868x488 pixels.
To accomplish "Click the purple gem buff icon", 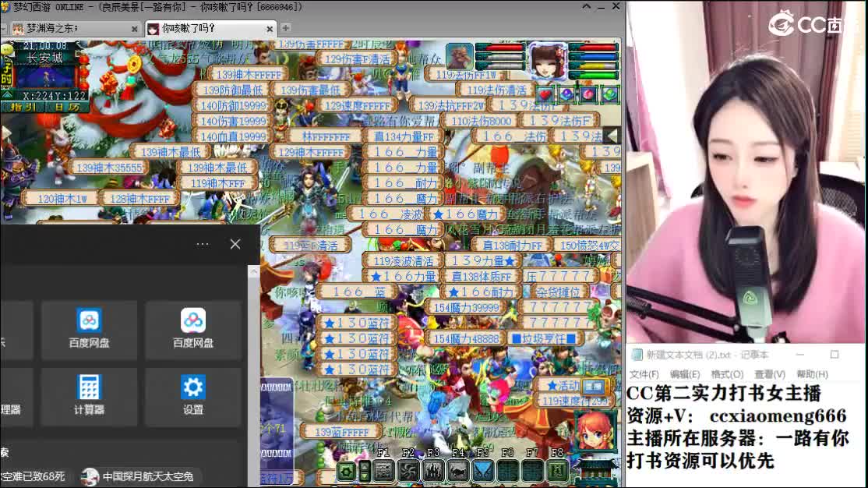I will [x=566, y=94].
